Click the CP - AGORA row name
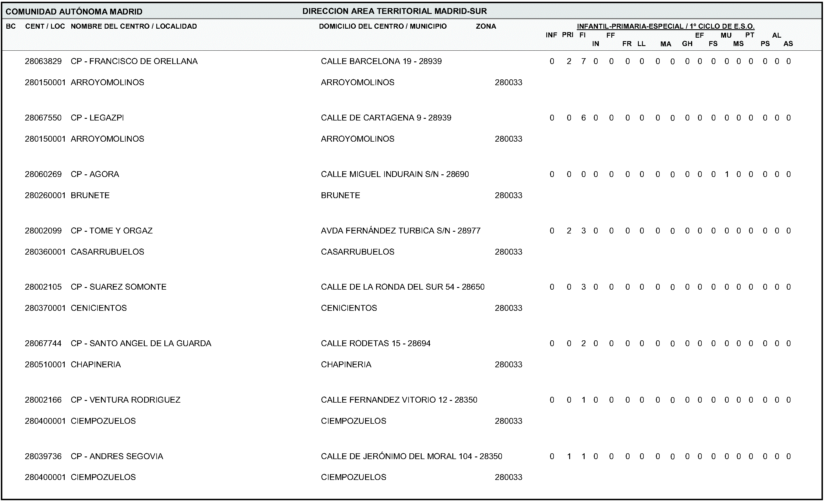Image resolution: width=827 pixels, height=504 pixels. [x=95, y=174]
